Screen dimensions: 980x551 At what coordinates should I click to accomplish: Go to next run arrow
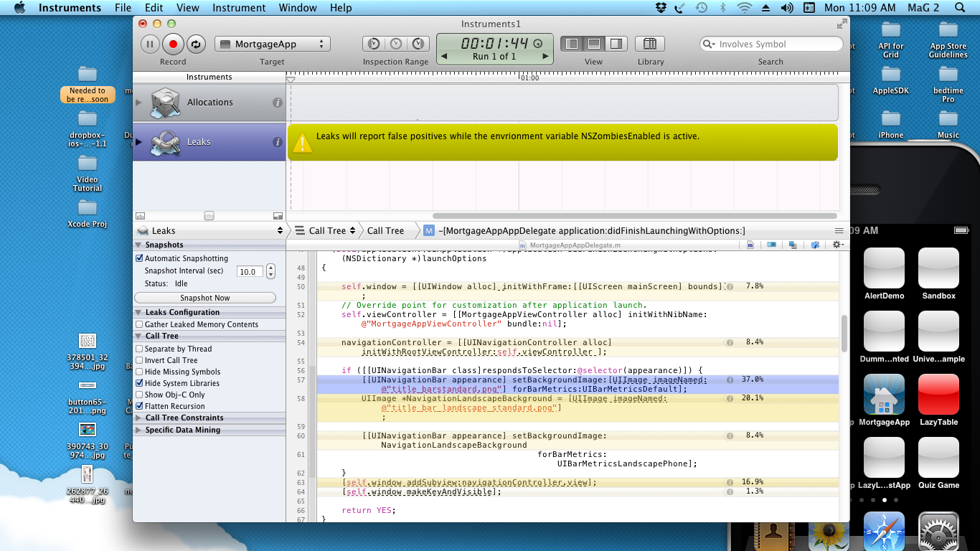[545, 57]
